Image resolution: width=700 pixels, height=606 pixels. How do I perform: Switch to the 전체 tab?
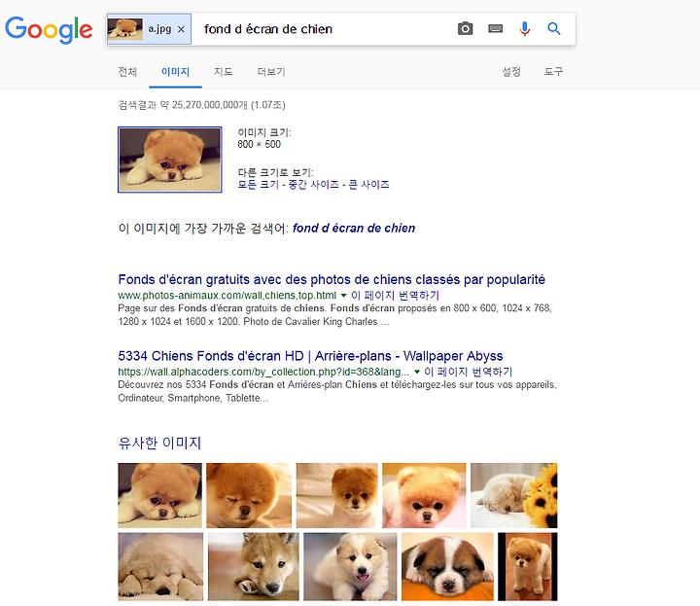pyautogui.click(x=127, y=71)
